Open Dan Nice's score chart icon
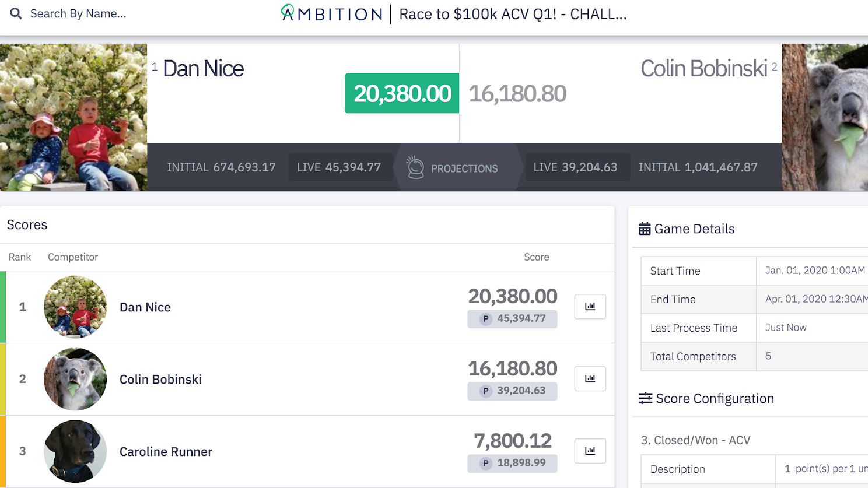 tap(590, 307)
